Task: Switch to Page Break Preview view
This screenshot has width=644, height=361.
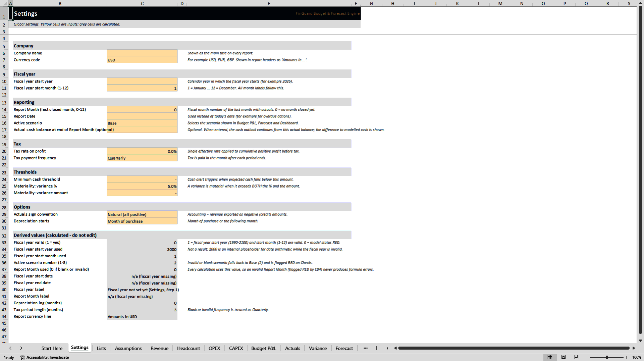Action: click(577, 357)
